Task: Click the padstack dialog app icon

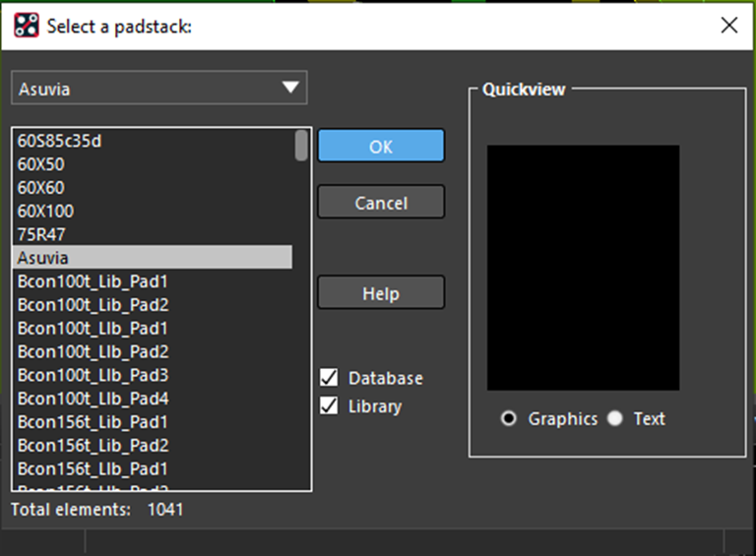Action: pyautogui.click(x=26, y=25)
